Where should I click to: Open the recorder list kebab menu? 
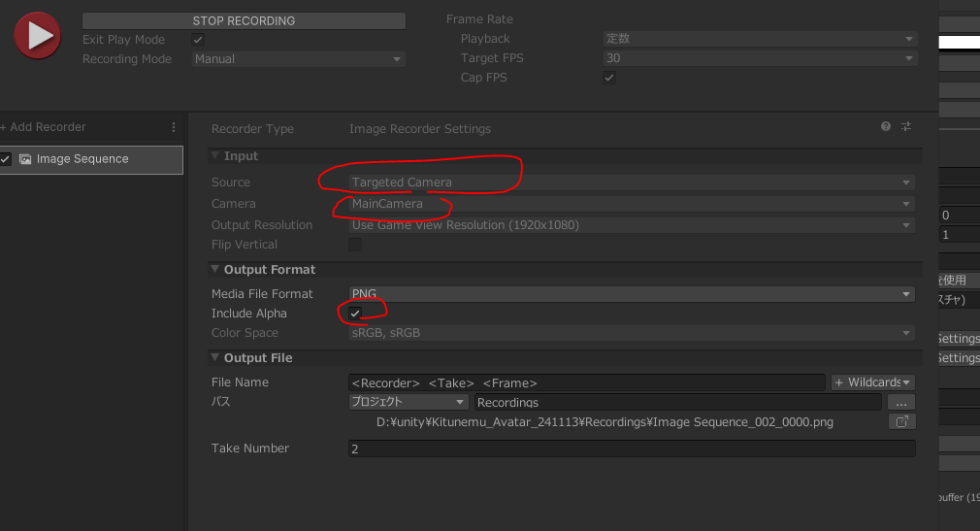174,127
